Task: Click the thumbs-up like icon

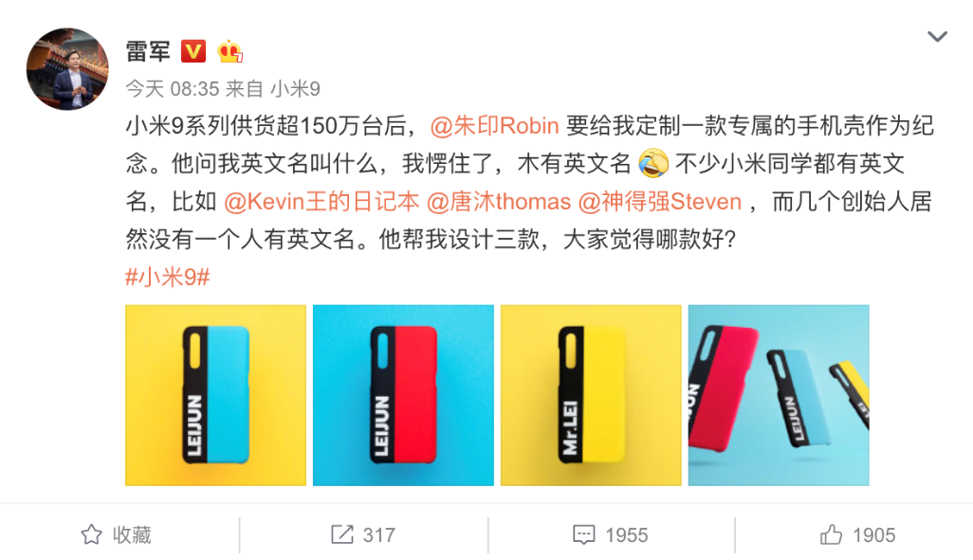Action: pyautogui.click(x=831, y=534)
